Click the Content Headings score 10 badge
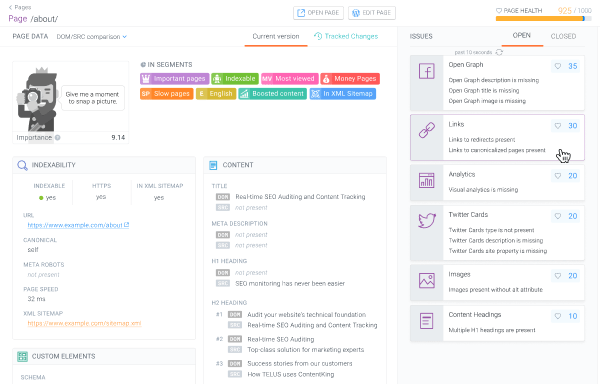 (x=567, y=316)
